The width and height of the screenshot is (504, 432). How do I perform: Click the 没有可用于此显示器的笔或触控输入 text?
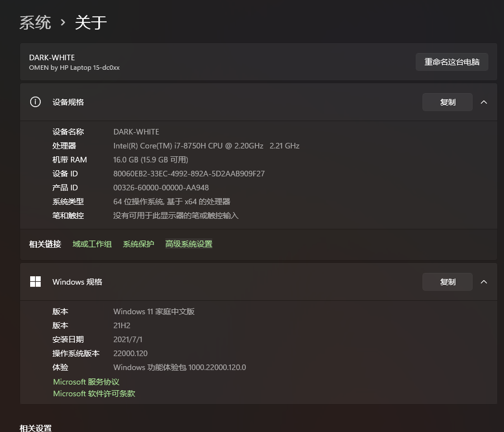click(176, 215)
